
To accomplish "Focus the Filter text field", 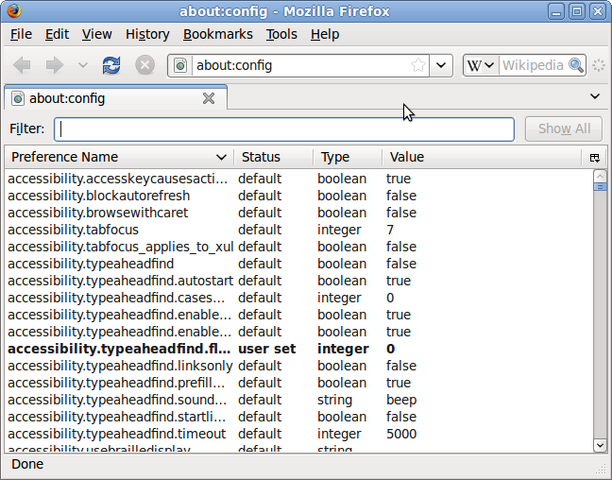I will point(284,129).
